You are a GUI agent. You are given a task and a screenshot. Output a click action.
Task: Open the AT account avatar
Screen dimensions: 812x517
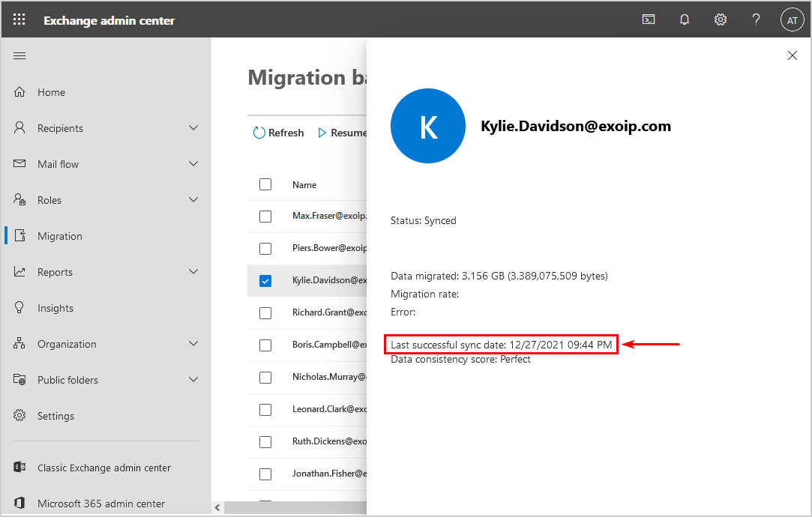pyautogui.click(x=792, y=19)
